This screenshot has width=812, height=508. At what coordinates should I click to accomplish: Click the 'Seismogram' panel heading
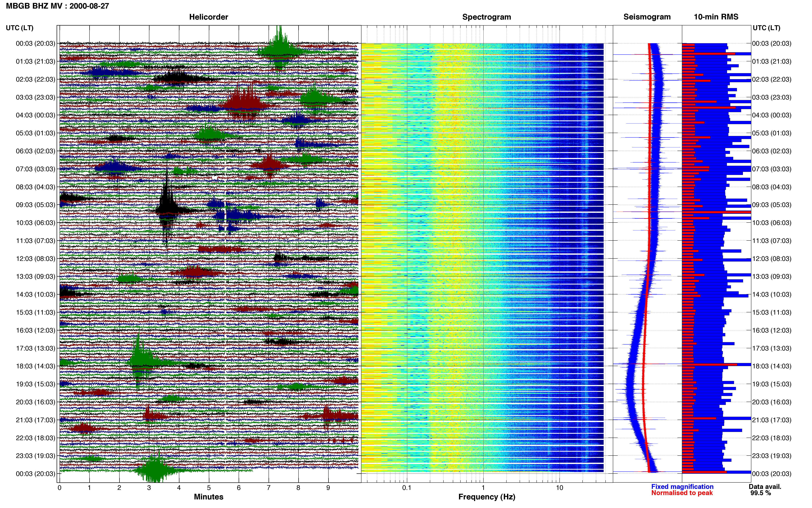[647, 17]
